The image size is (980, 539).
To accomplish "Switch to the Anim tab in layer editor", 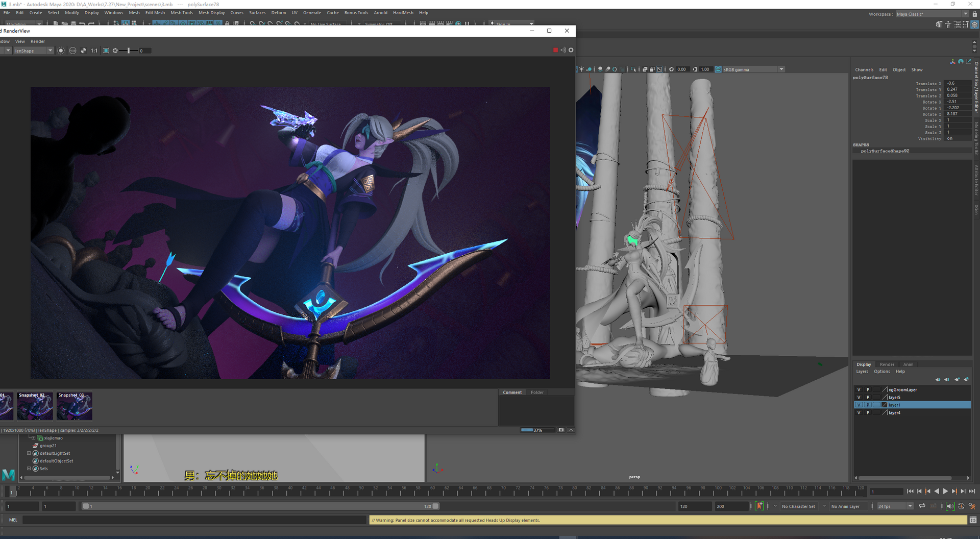I will pyautogui.click(x=908, y=364).
